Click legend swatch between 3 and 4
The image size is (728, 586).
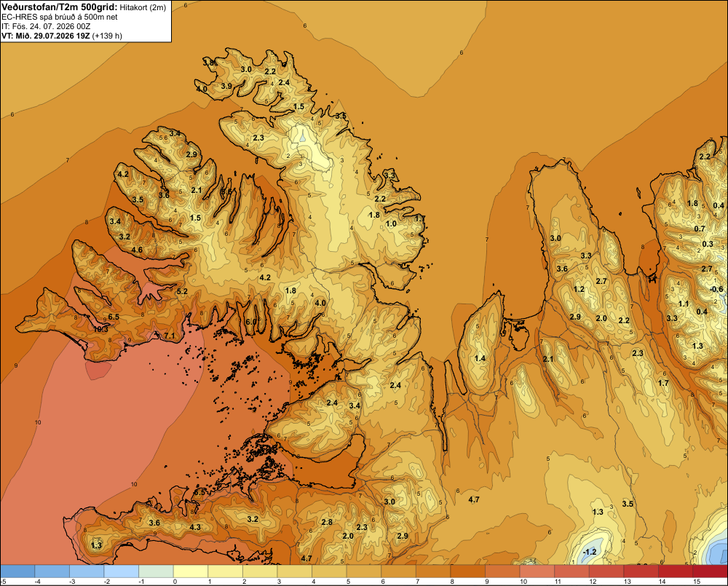click(x=294, y=571)
